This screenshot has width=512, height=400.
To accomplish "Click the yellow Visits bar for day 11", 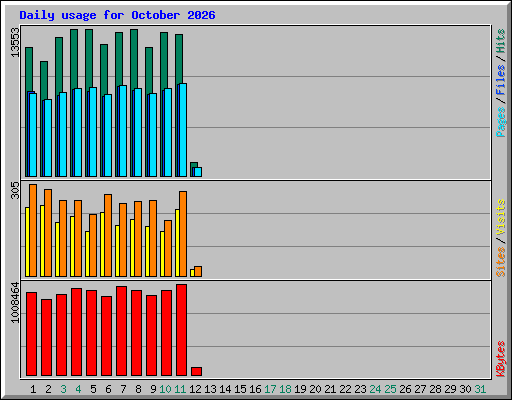I will (x=177, y=243).
